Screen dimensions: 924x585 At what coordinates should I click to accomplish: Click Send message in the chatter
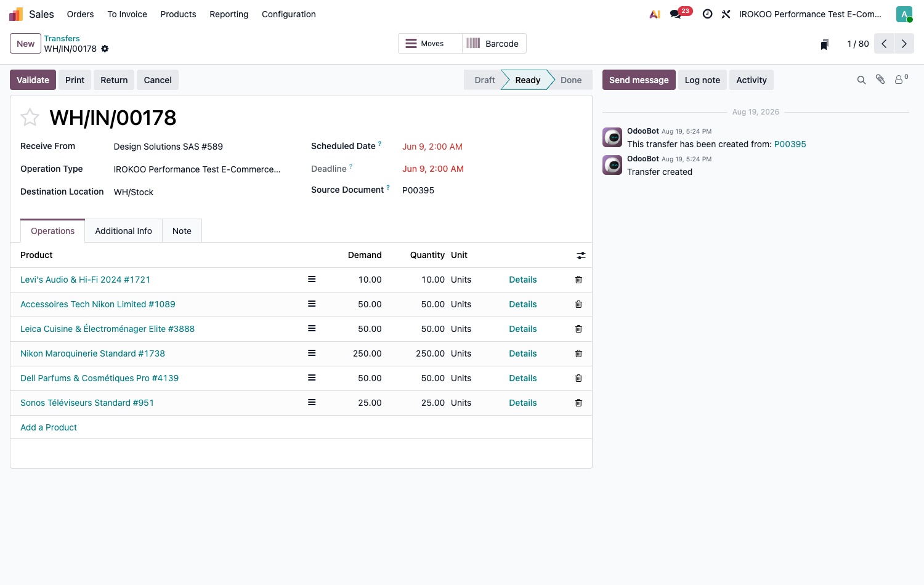click(x=639, y=80)
